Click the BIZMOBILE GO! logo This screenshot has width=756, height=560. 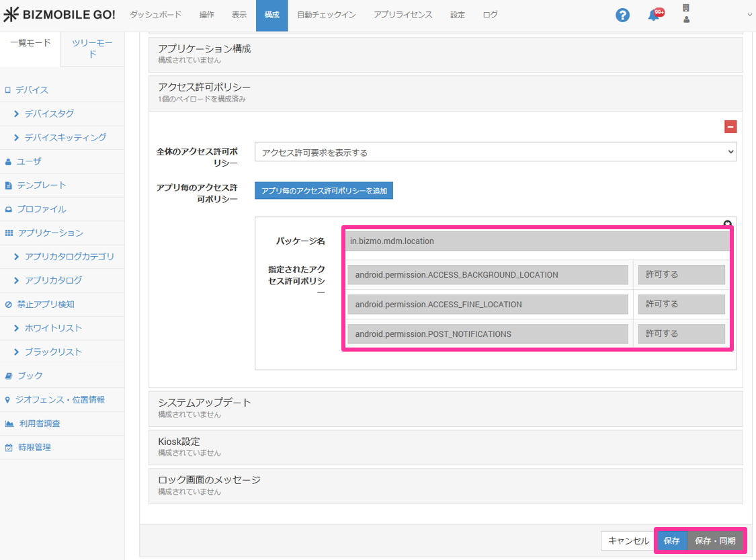59,15
